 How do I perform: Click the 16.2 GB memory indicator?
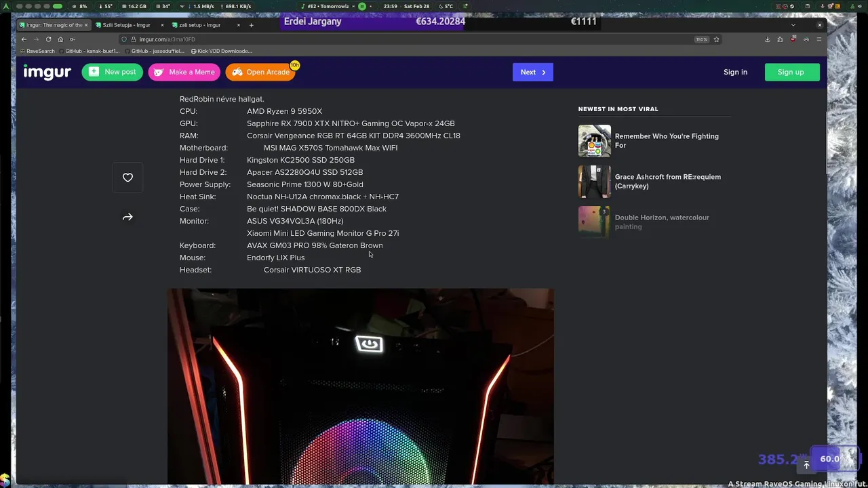(134, 6)
